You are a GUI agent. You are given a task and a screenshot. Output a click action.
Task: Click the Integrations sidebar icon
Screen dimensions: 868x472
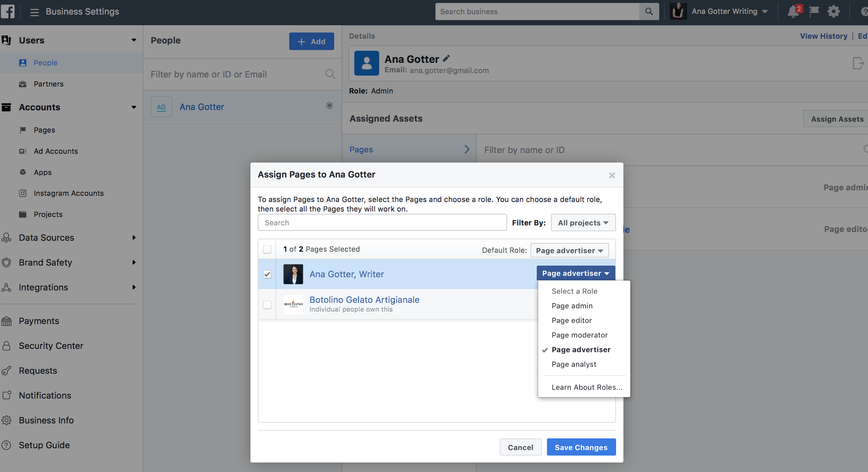[7, 288]
